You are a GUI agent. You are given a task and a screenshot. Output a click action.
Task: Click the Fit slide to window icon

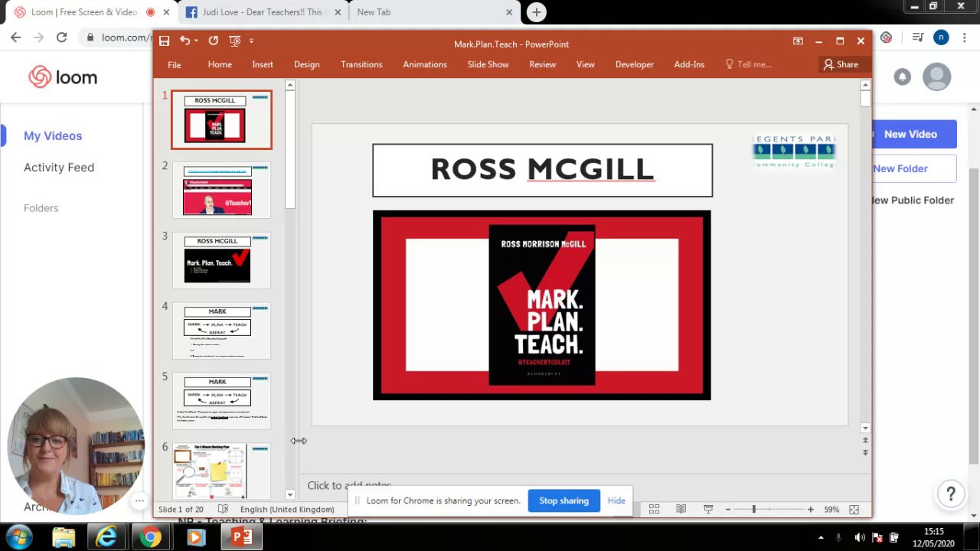click(854, 510)
